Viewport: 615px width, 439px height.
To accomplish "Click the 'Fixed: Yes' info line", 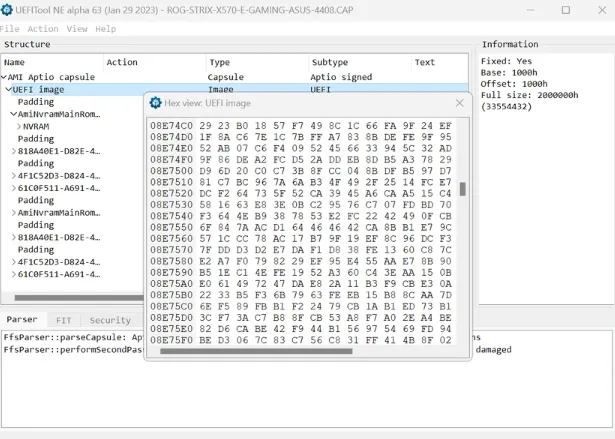I will click(x=506, y=61).
